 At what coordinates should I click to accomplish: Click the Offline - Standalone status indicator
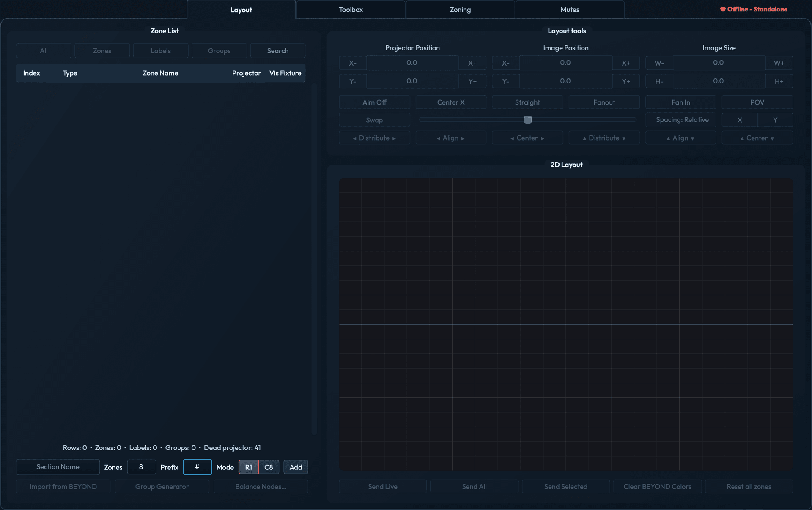[754, 9]
